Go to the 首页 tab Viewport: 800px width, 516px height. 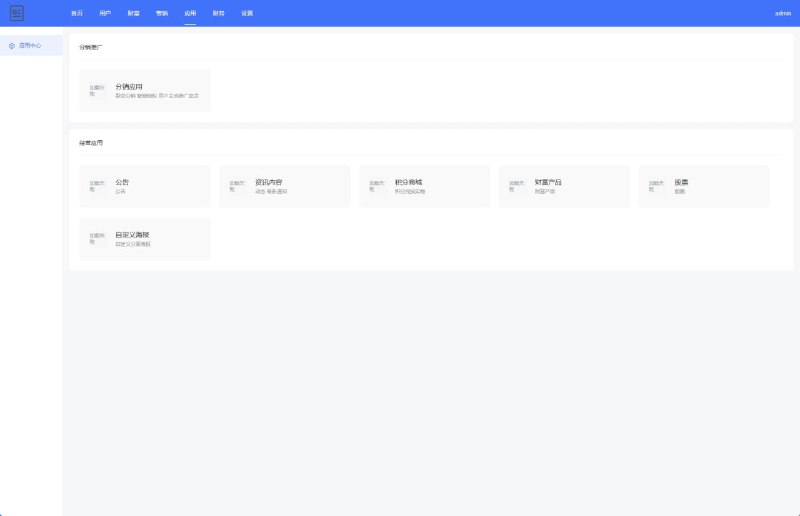point(77,13)
